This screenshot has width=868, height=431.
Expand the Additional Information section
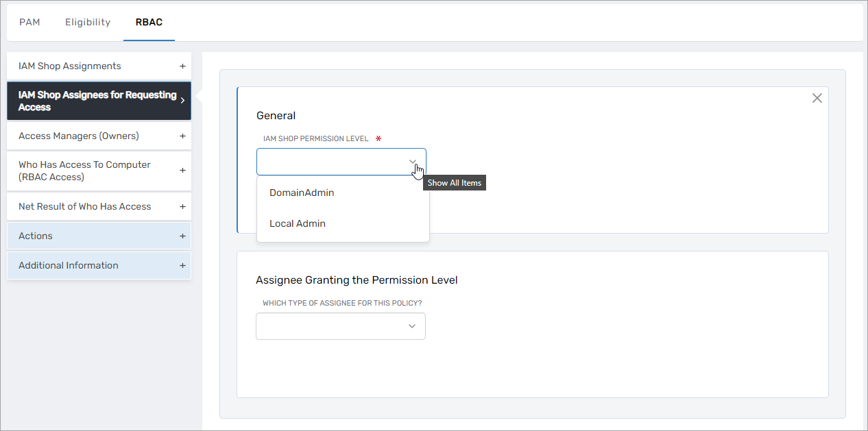[x=182, y=265]
